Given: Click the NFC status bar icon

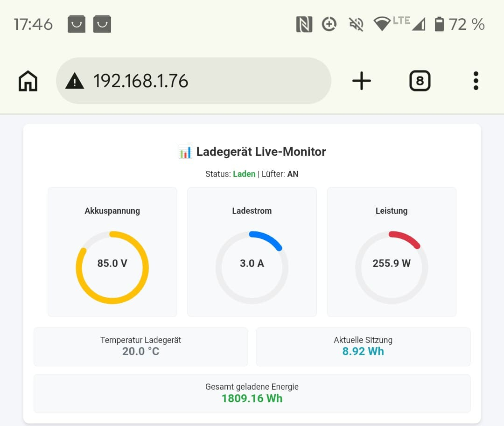Looking at the screenshot, I should coord(304,24).
